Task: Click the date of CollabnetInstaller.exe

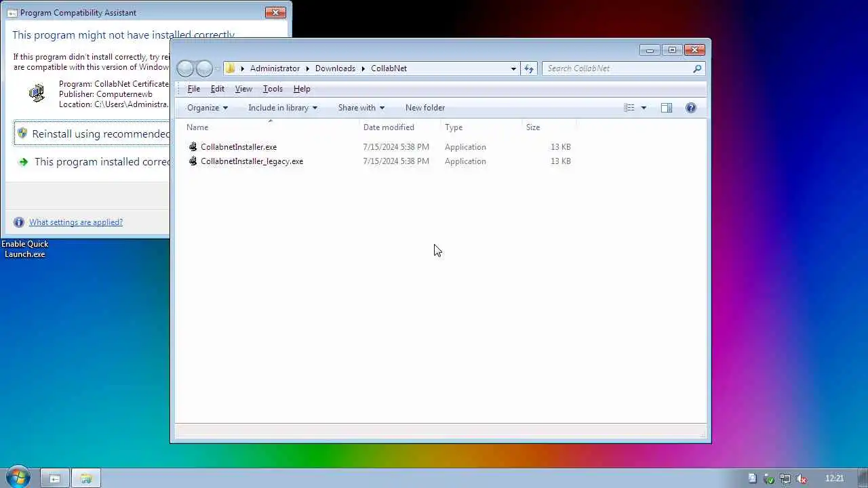Action: 396,147
